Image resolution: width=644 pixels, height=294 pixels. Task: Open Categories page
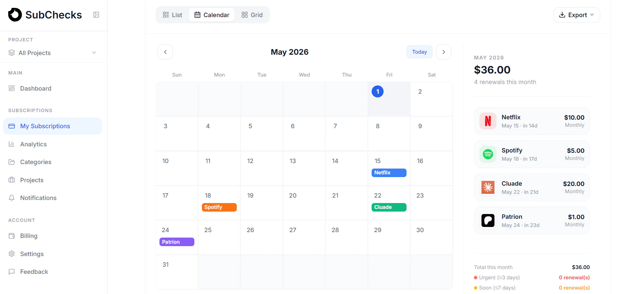pos(53,162)
